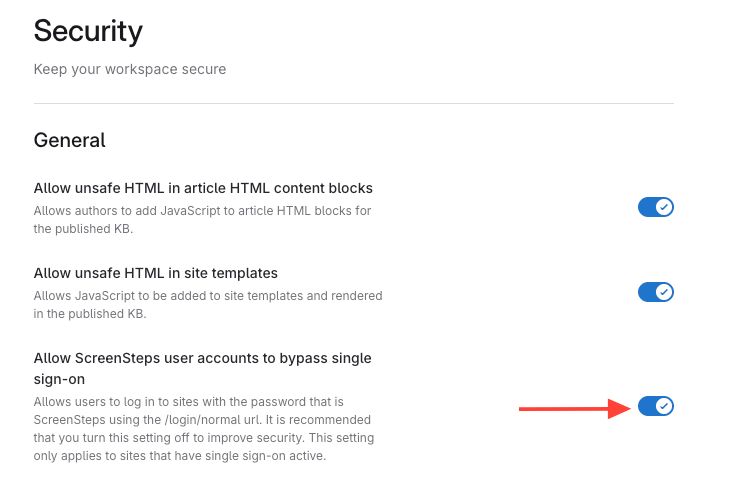The image size is (750, 488).
Task: Click checkmark knob on site templates switch
Action: coord(664,292)
